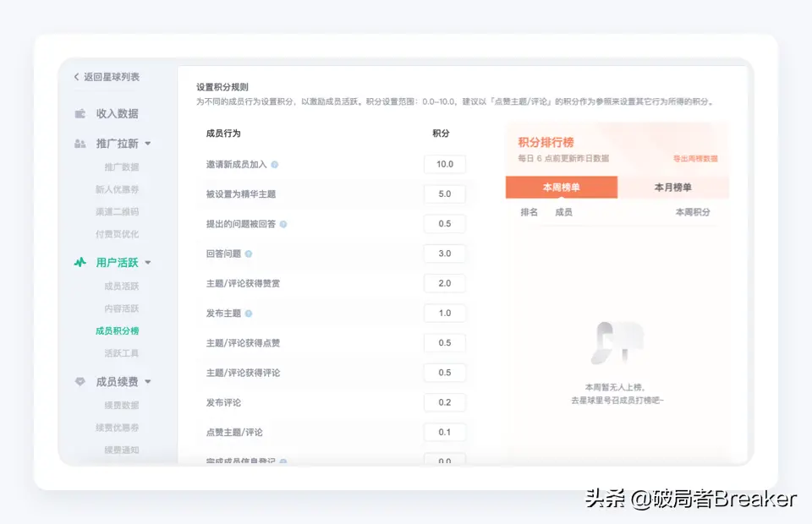Viewport: 812px width, 524px height.
Task: Click the 用户活跃 pulse icon
Action: (80, 262)
